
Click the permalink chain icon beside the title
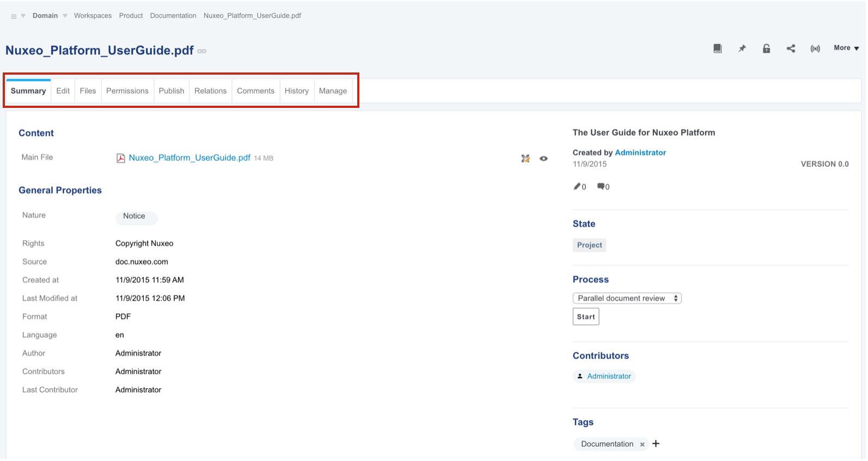(202, 51)
